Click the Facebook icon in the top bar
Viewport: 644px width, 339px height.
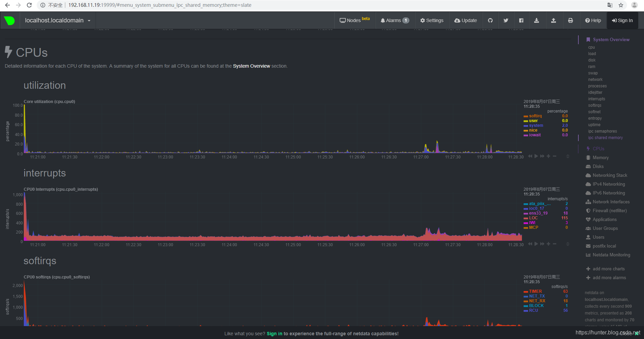[x=521, y=20]
